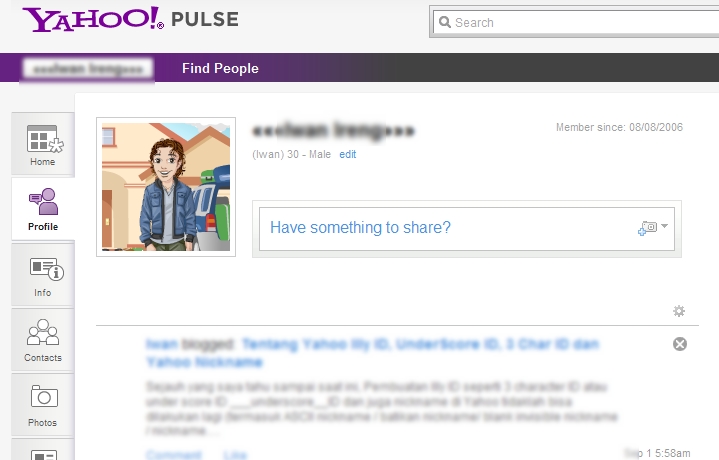Click the Like link under the post
719x460 pixels.
(x=235, y=455)
